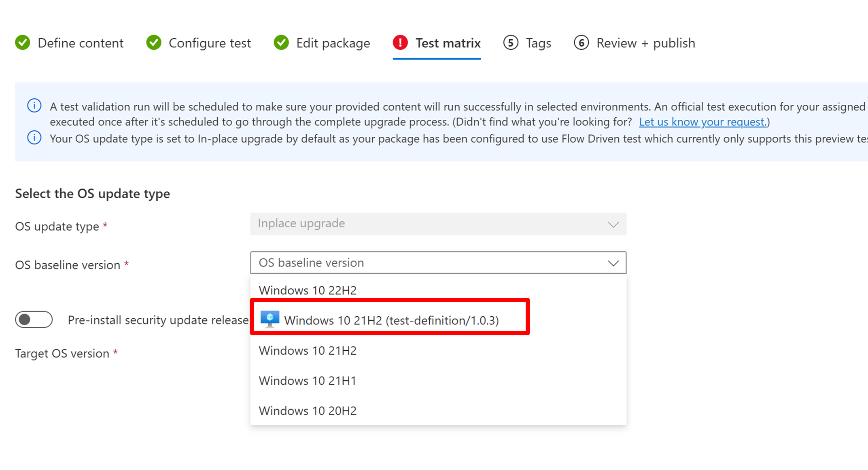Open the Edit package tab
This screenshot has height=470, width=868.
[x=333, y=43]
